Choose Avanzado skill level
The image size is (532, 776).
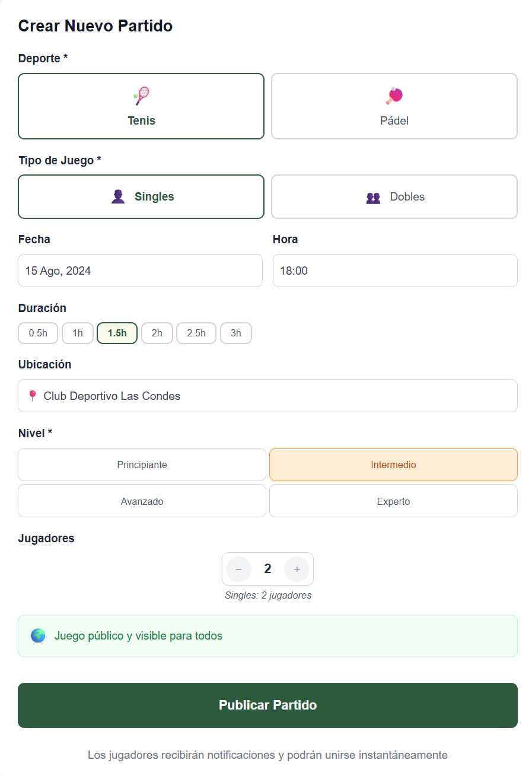coord(142,501)
